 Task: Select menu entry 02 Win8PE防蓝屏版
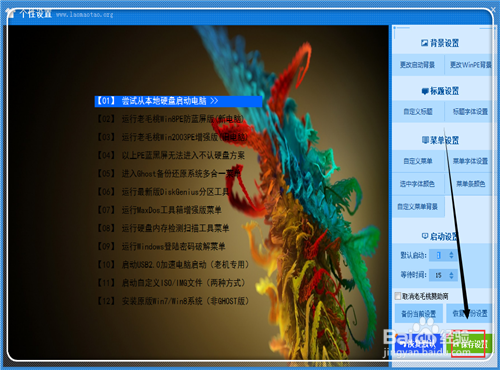(171, 119)
